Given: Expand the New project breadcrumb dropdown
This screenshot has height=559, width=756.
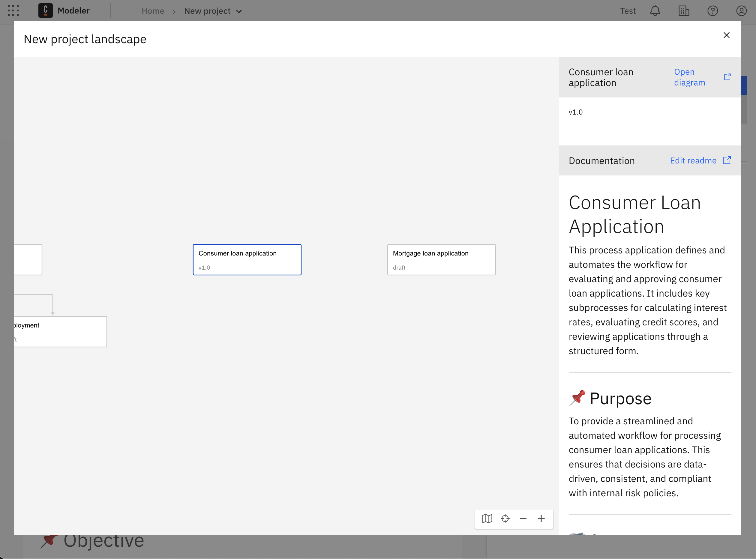Looking at the screenshot, I should point(239,11).
